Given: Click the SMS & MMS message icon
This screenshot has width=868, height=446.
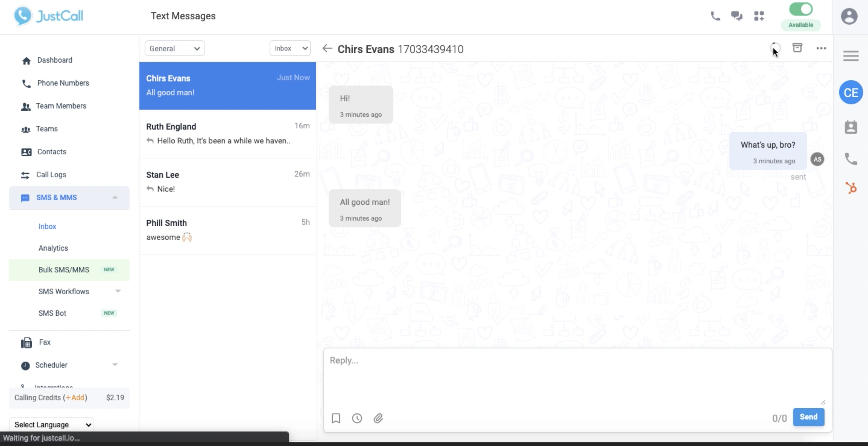Looking at the screenshot, I should pos(25,198).
